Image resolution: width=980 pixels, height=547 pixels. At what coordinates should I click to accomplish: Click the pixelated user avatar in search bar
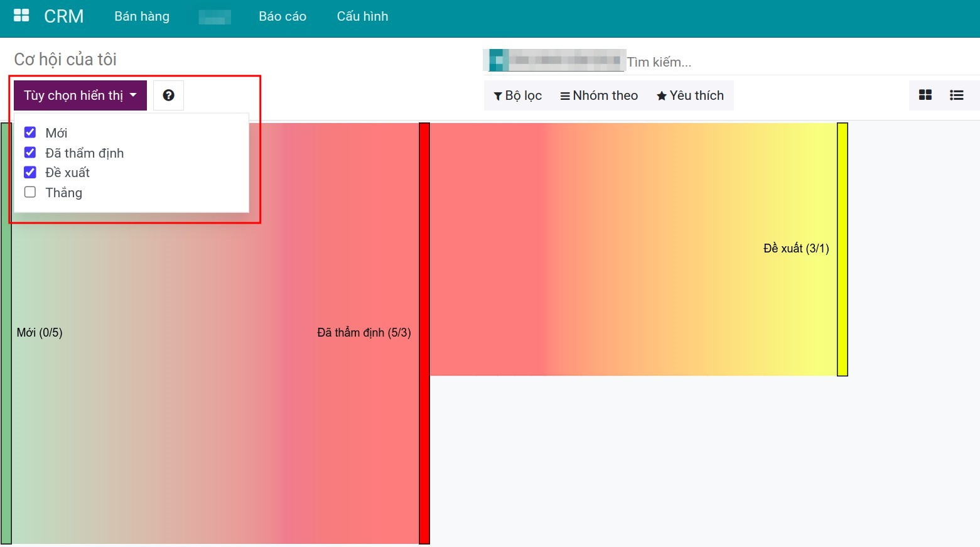coord(499,60)
